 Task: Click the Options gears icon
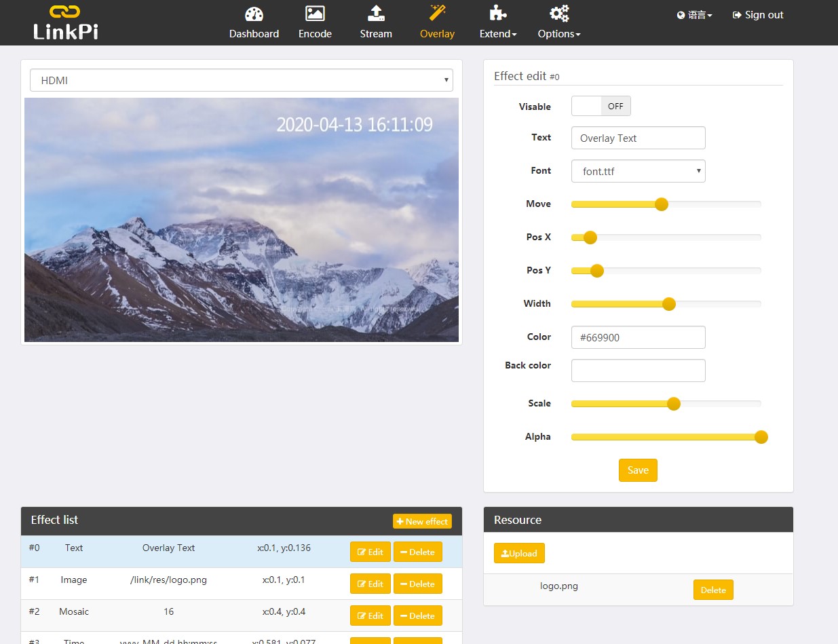pyautogui.click(x=559, y=14)
